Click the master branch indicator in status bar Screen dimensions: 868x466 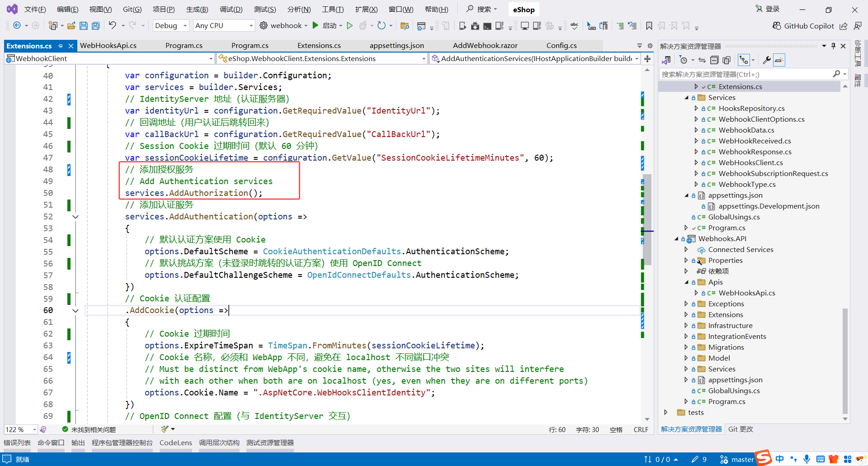point(737,460)
